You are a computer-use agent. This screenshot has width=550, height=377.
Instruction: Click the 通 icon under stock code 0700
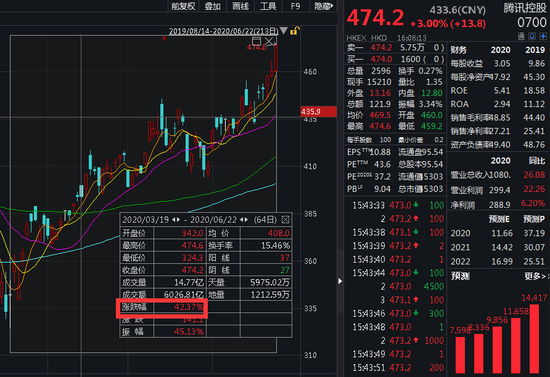pyautogui.click(x=521, y=36)
